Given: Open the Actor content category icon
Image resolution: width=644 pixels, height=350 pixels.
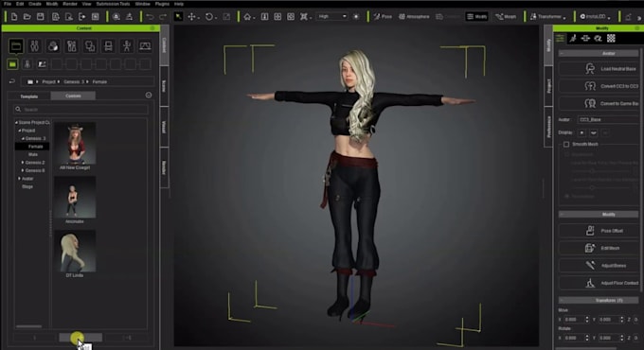Looking at the screenshot, I should pyautogui.click(x=34, y=46).
